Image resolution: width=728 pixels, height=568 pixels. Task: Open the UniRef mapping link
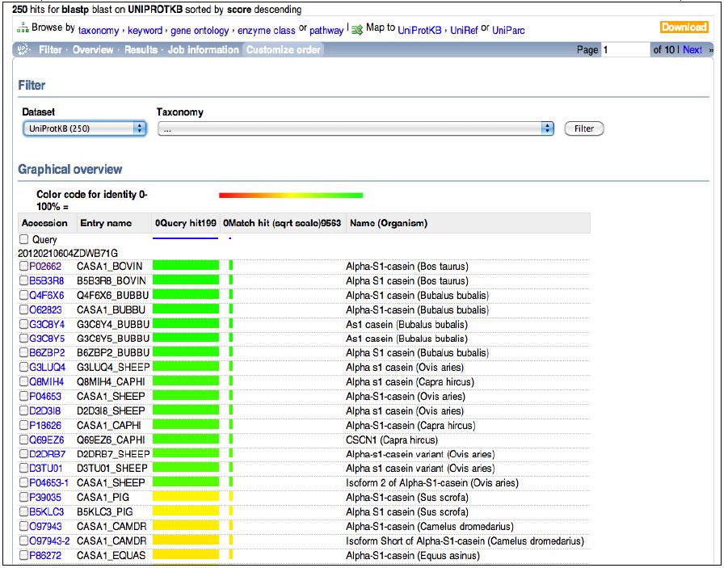point(464,30)
